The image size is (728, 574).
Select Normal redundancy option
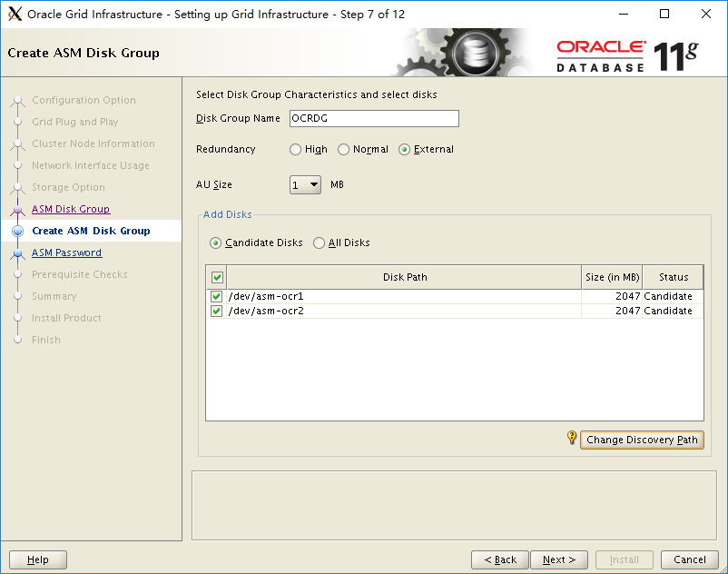click(343, 150)
